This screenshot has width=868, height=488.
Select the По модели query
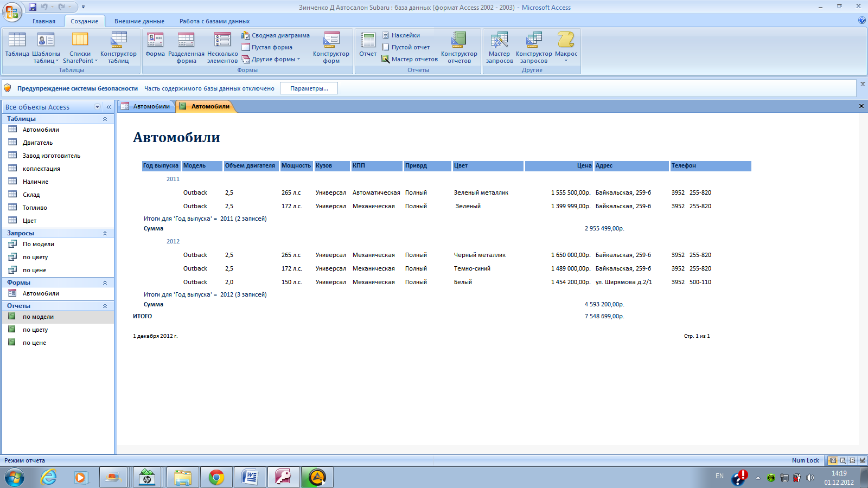(58, 244)
